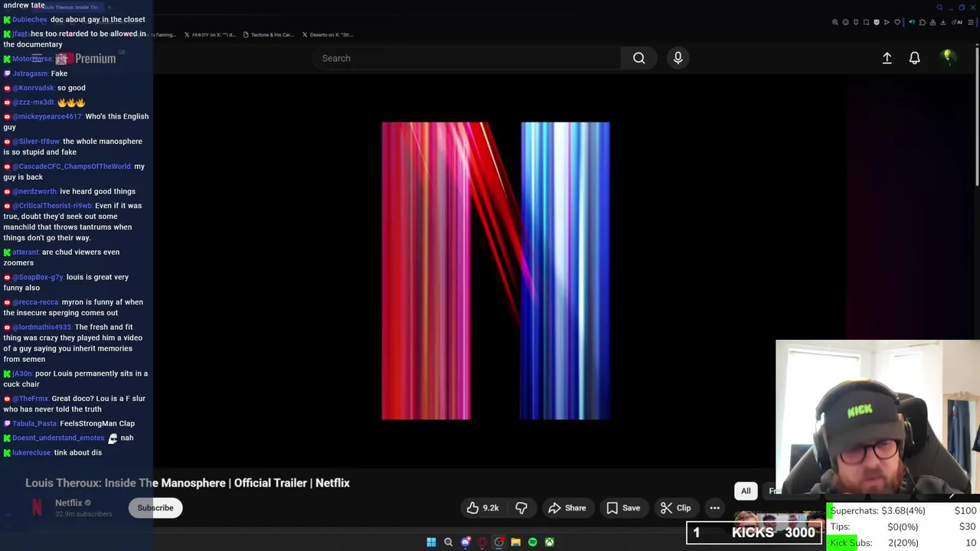Viewport: 980px width, 551px height.
Task: Open the browser easy setup menu icon
Action: (x=971, y=22)
